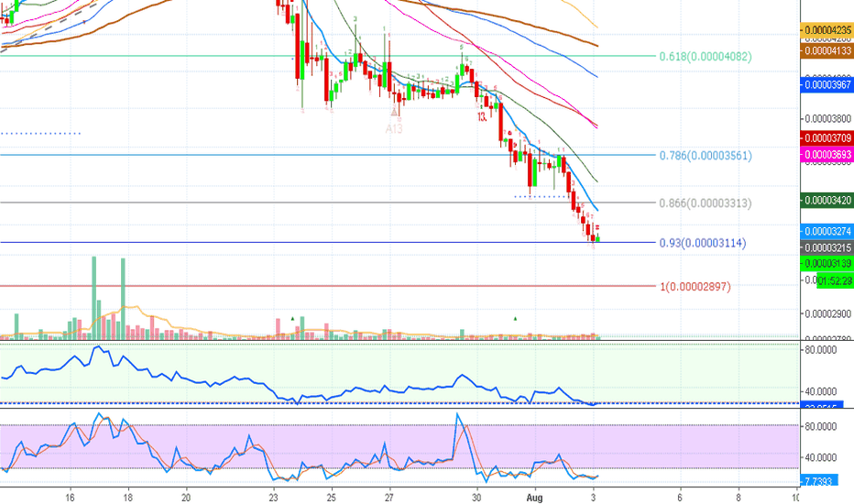Click the dark green 0.00003420 price tag
Image resolution: width=854 pixels, height=504 pixels.
(827, 200)
